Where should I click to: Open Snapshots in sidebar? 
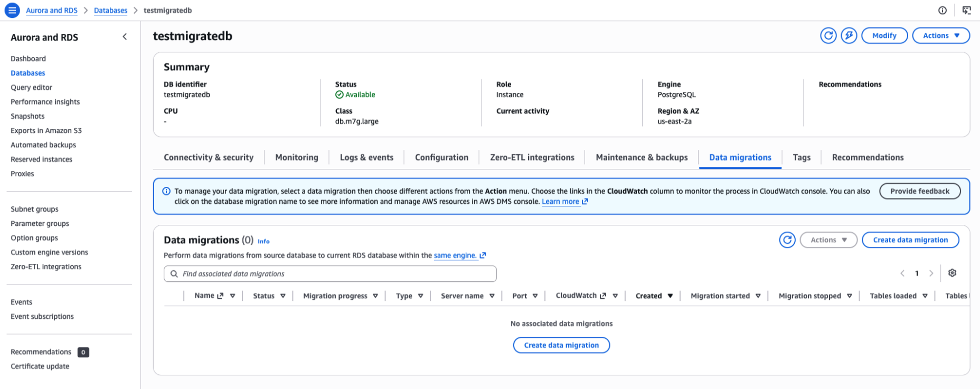pos(27,116)
